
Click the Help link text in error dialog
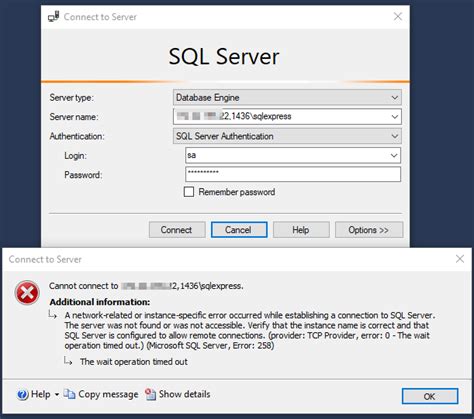click(x=41, y=394)
